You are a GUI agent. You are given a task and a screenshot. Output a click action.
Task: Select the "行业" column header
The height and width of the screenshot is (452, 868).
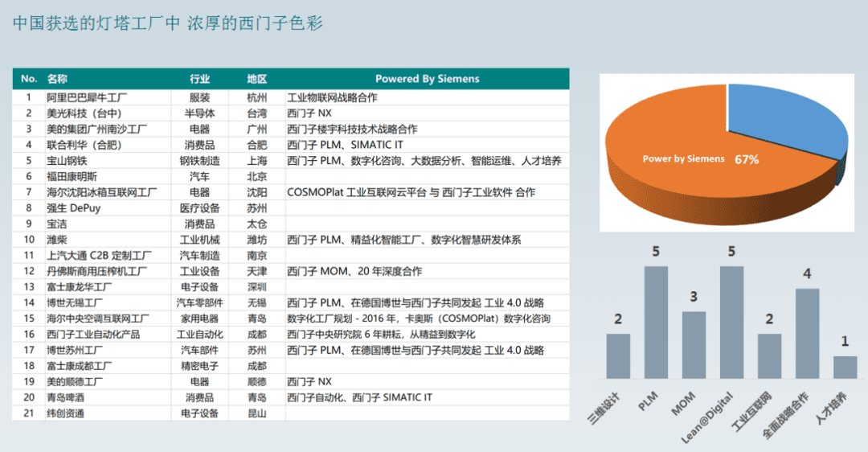pyautogui.click(x=199, y=79)
